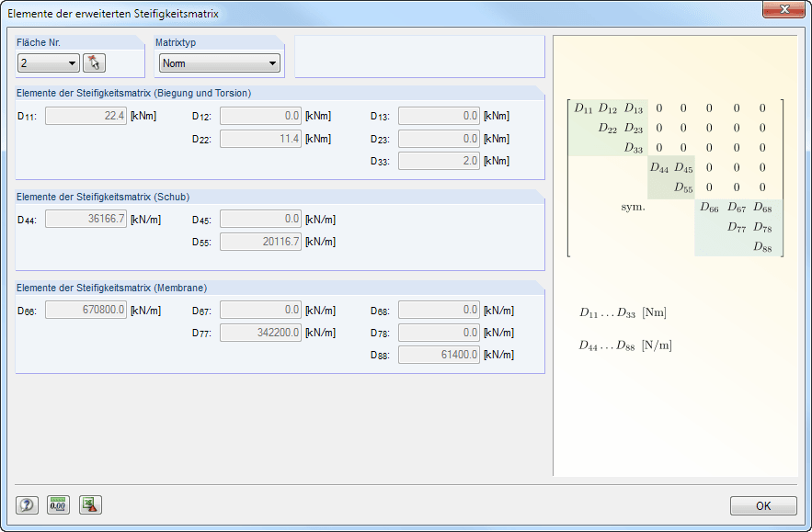
Task: Click the 'D44 ... D88 [N/m]' legend
Action: (x=625, y=345)
